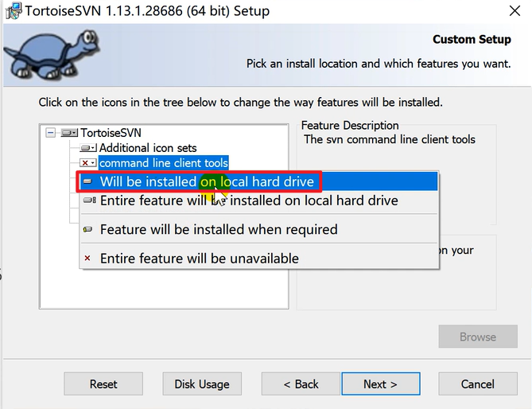Choose Entire feature will be installed on local hard drive
Viewport: 532px width, 409px height.
[258, 201]
